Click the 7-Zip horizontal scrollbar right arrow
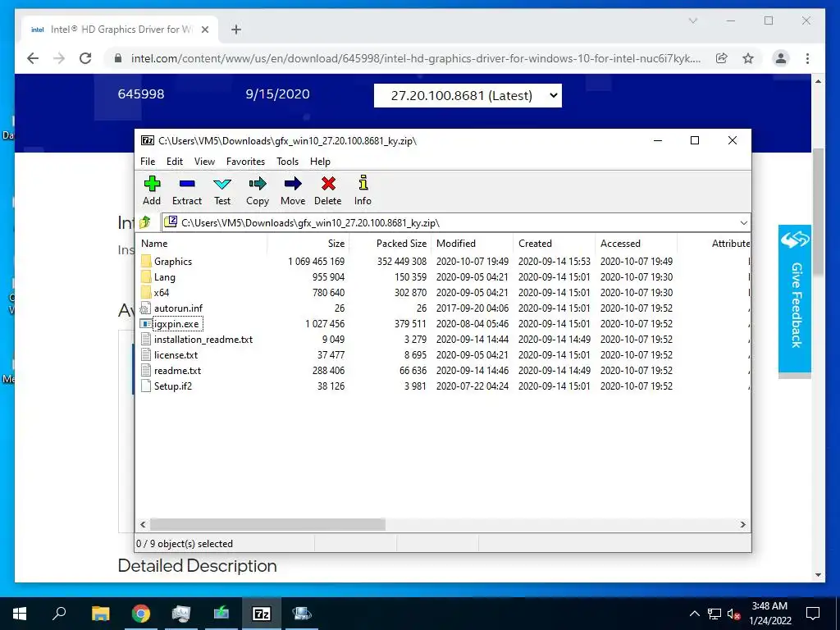The width and height of the screenshot is (840, 630). (x=743, y=524)
